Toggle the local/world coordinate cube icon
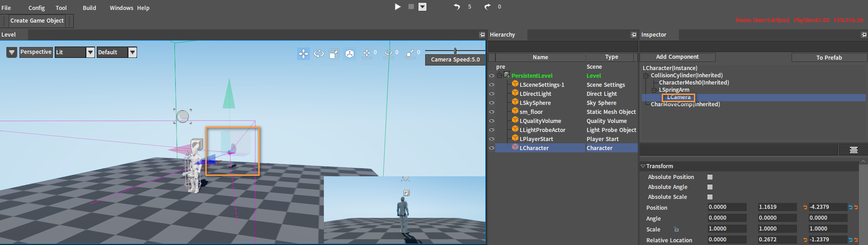This screenshot has height=245, width=868. click(x=350, y=54)
